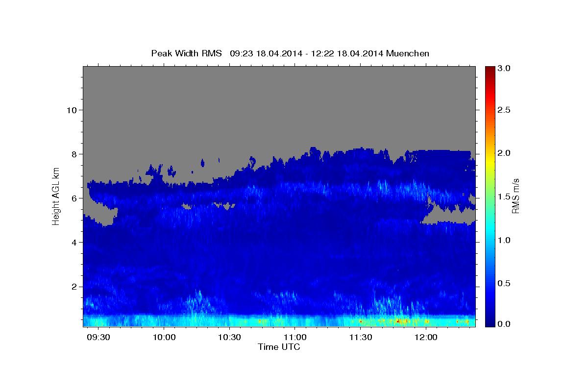Image resolution: width=588 pixels, height=392 pixels.
Task: Click the plot title 'Peak Width RMS'
Action: pyautogui.click(x=186, y=53)
